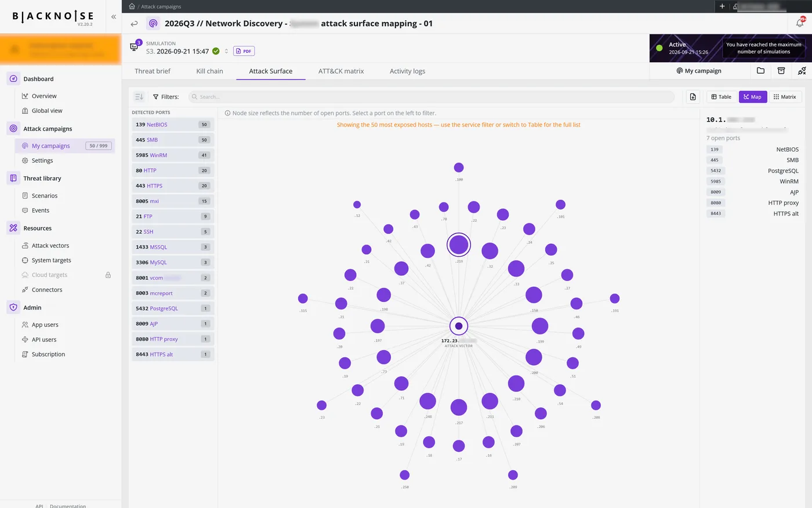This screenshot has width=812, height=508.
Task: Filter by port 22 SSH
Action: coord(173,232)
